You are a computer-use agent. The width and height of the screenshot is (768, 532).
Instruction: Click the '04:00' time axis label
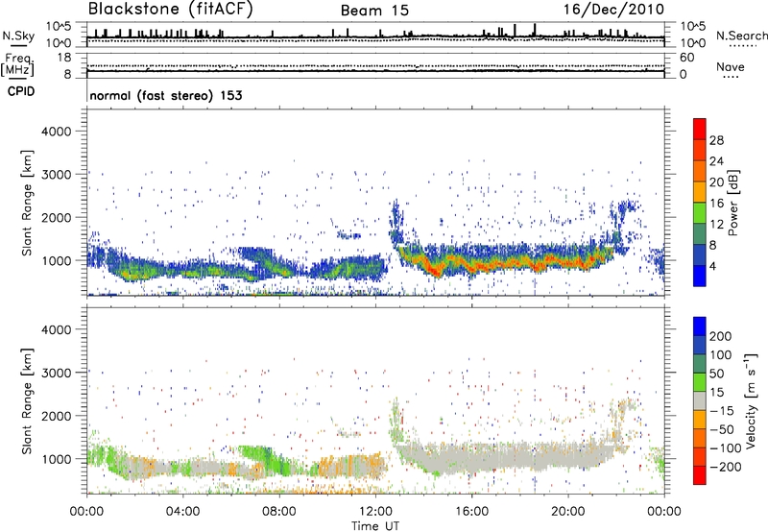[183, 512]
